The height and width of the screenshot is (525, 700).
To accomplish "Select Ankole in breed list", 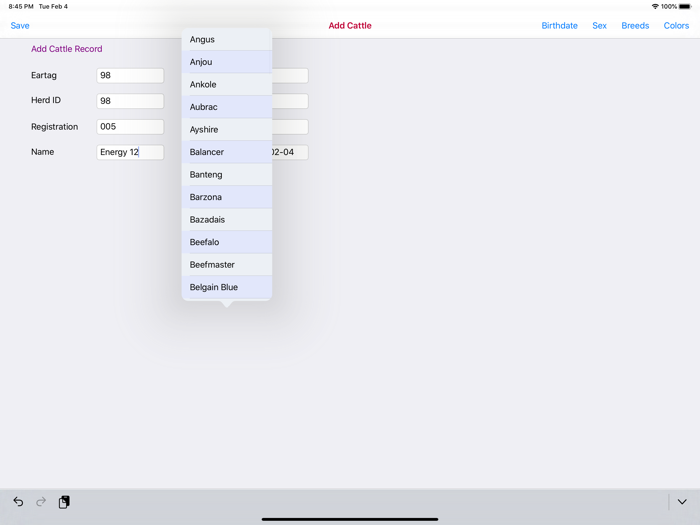I will coord(227,84).
